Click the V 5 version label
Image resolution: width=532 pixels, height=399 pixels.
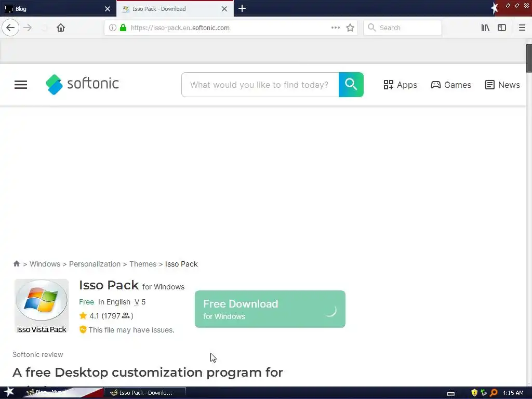click(140, 302)
